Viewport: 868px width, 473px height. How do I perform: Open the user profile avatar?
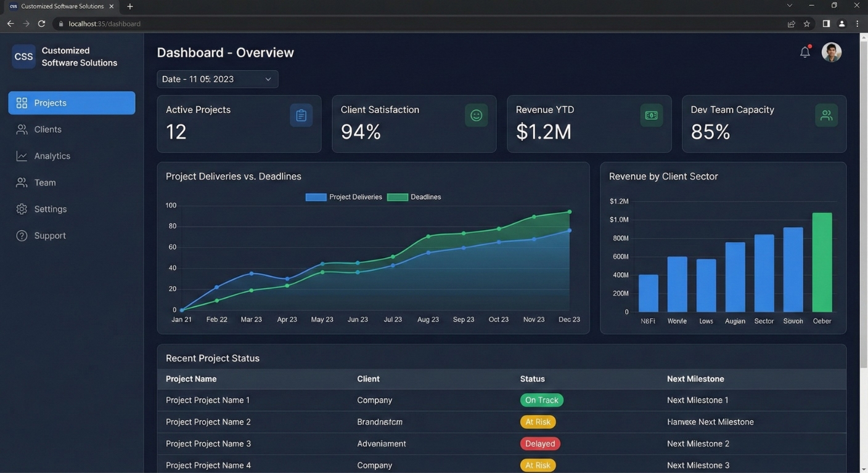pos(831,52)
